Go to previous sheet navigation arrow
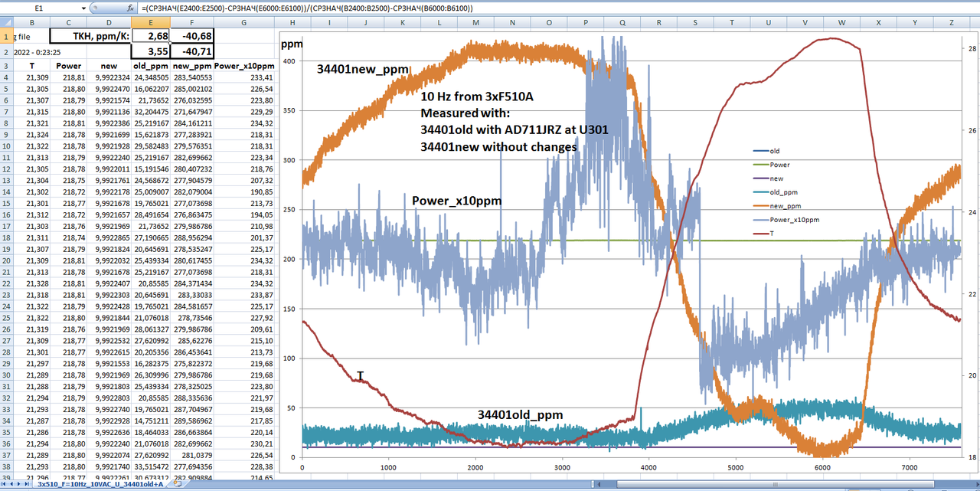 13,486
